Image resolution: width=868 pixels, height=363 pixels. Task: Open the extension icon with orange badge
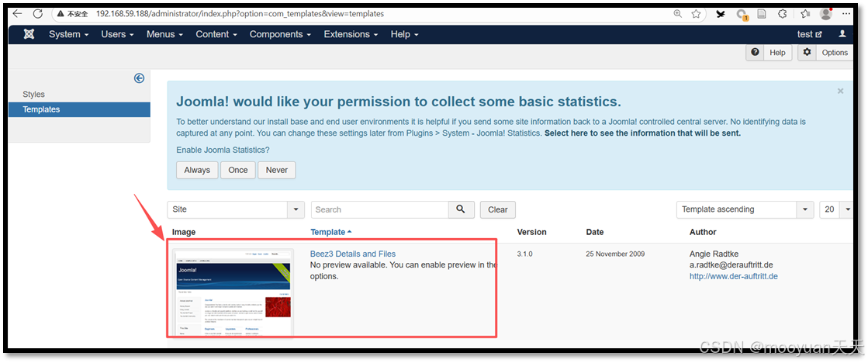[x=742, y=15]
